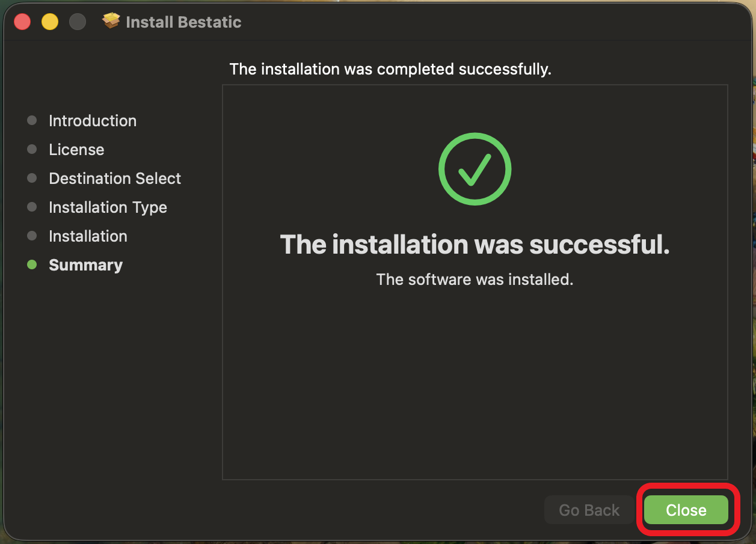Click the Introduction step bullet
This screenshot has width=756, height=544.
(x=32, y=120)
